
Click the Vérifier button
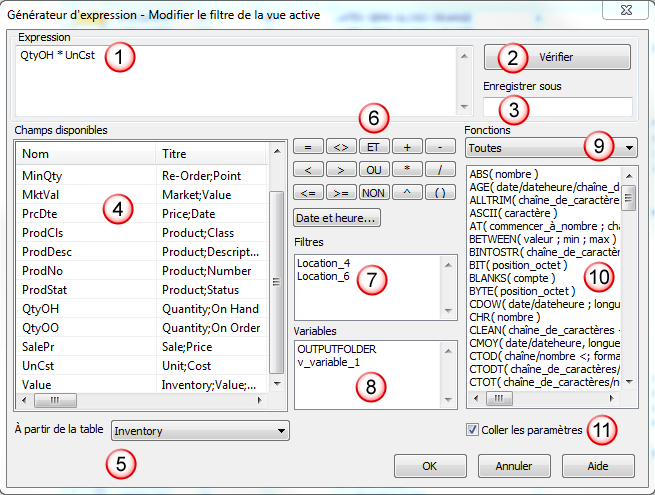pos(557,57)
